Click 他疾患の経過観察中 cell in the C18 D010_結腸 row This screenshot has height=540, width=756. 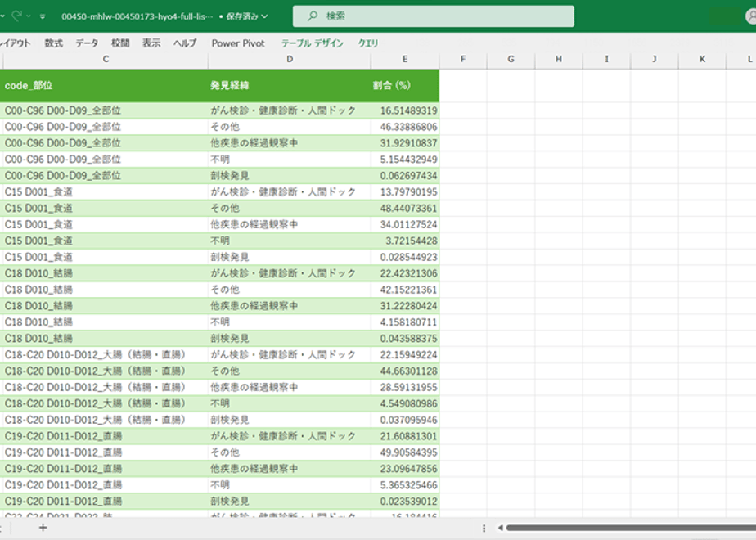pyautogui.click(x=290, y=306)
